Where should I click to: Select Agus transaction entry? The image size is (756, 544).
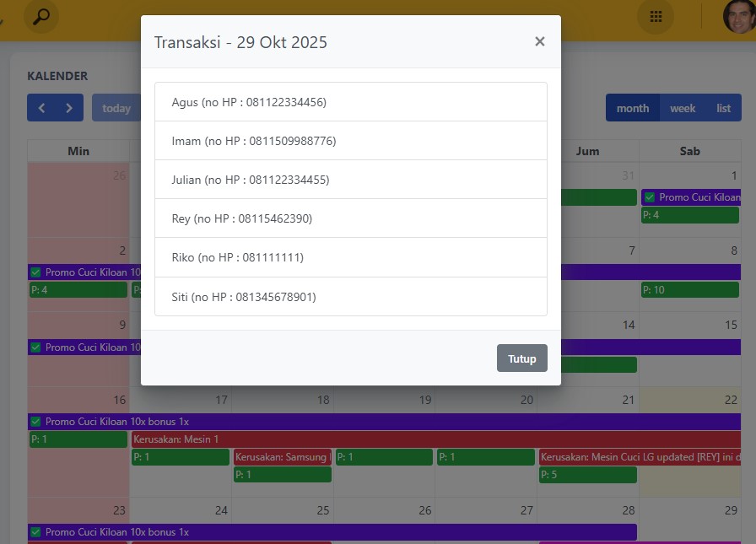point(350,102)
